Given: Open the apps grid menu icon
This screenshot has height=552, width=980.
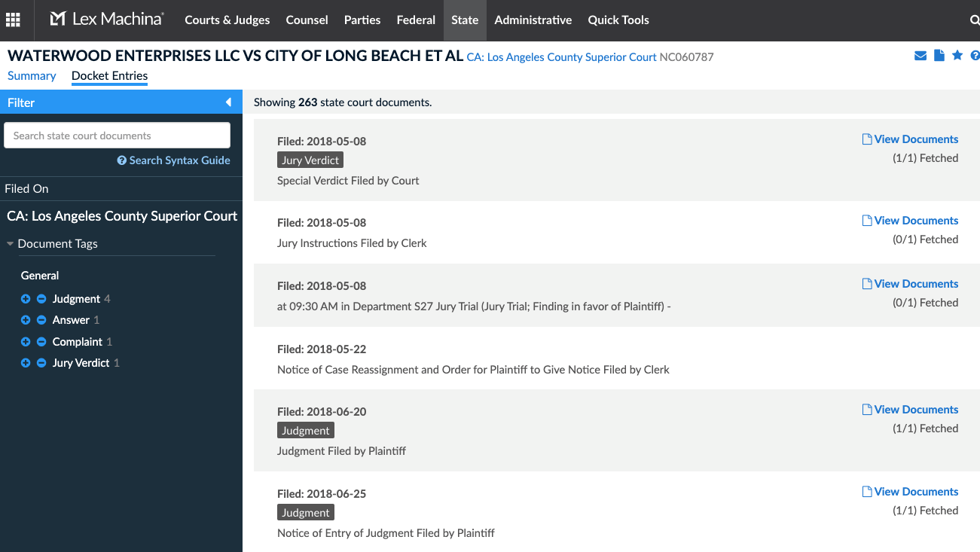Looking at the screenshot, I should point(13,20).
